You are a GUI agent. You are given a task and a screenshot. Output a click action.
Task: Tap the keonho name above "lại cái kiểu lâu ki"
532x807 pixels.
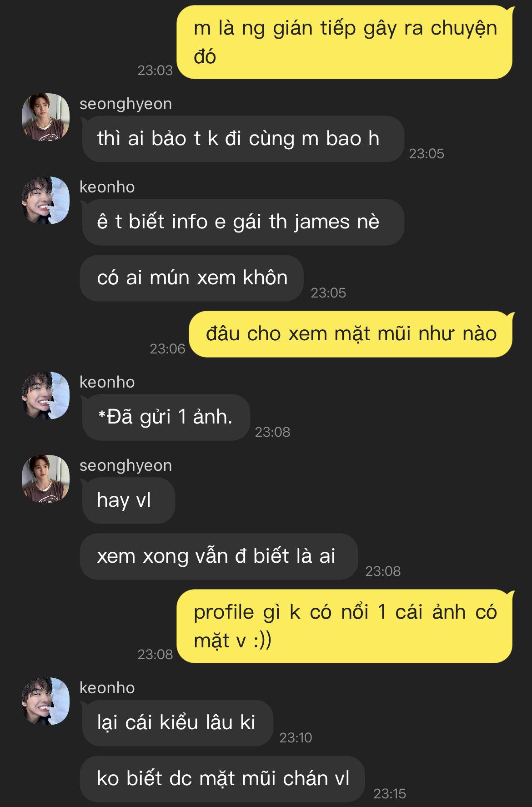[107, 688]
